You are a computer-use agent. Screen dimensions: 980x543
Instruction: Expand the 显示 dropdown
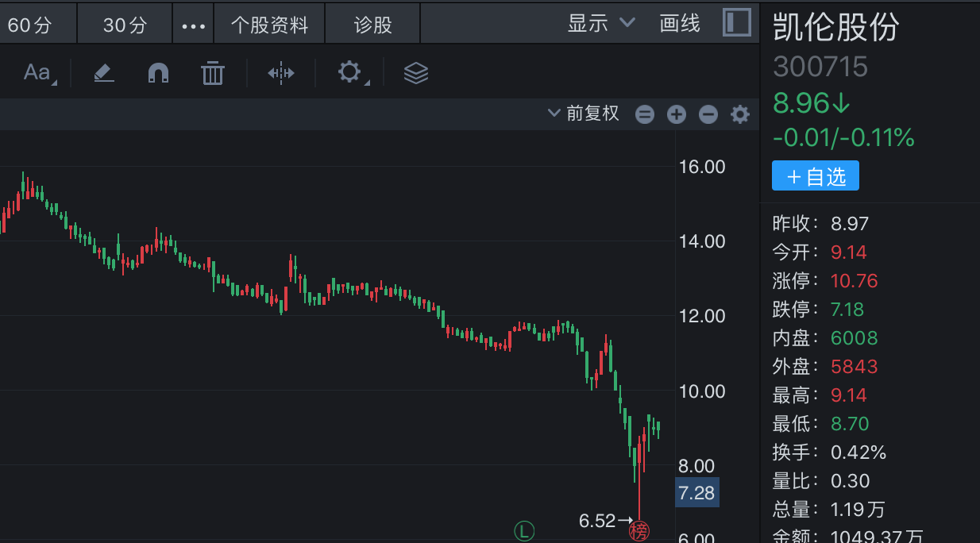coord(601,23)
